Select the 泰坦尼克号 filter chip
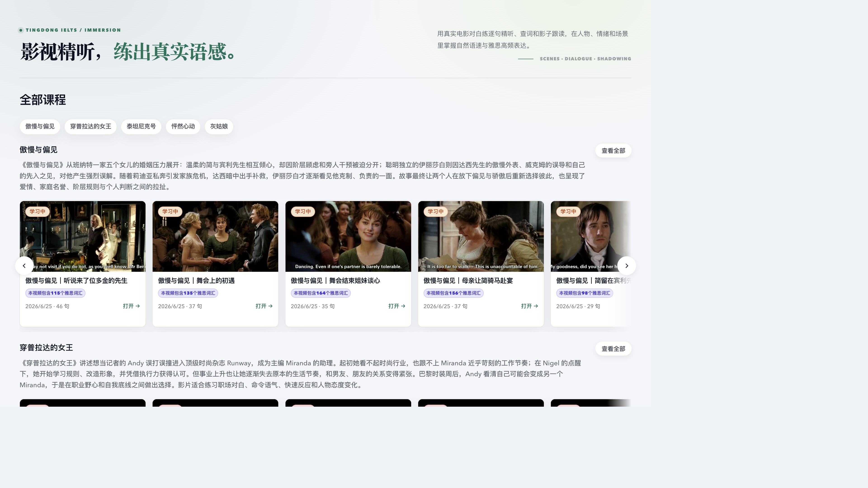 tap(141, 126)
